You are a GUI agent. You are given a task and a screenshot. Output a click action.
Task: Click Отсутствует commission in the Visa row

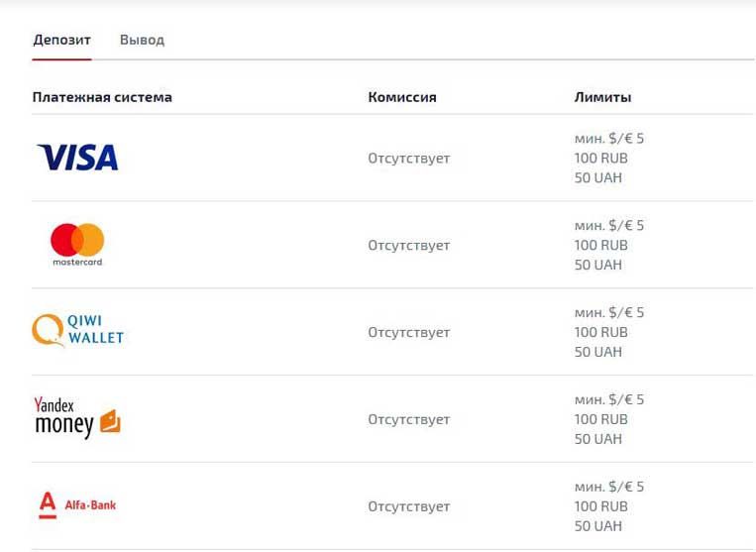tap(408, 159)
